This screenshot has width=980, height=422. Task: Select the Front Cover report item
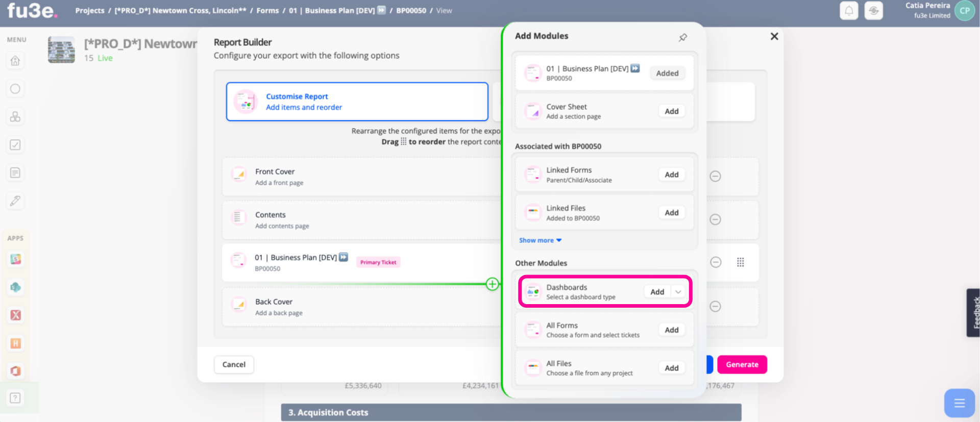coord(362,177)
